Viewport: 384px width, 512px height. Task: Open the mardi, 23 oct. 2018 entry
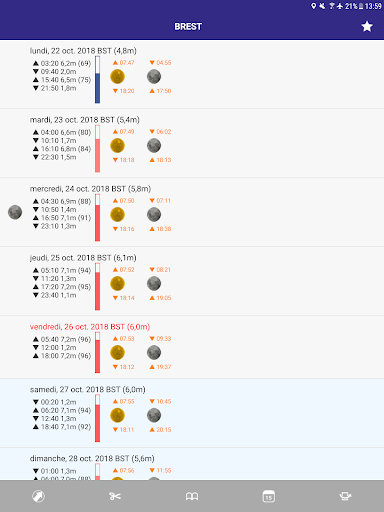(x=192, y=143)
